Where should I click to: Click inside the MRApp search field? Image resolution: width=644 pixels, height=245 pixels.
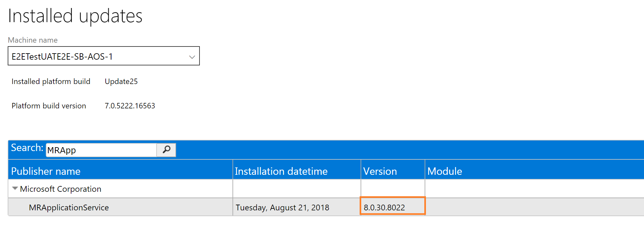point(99,150)
